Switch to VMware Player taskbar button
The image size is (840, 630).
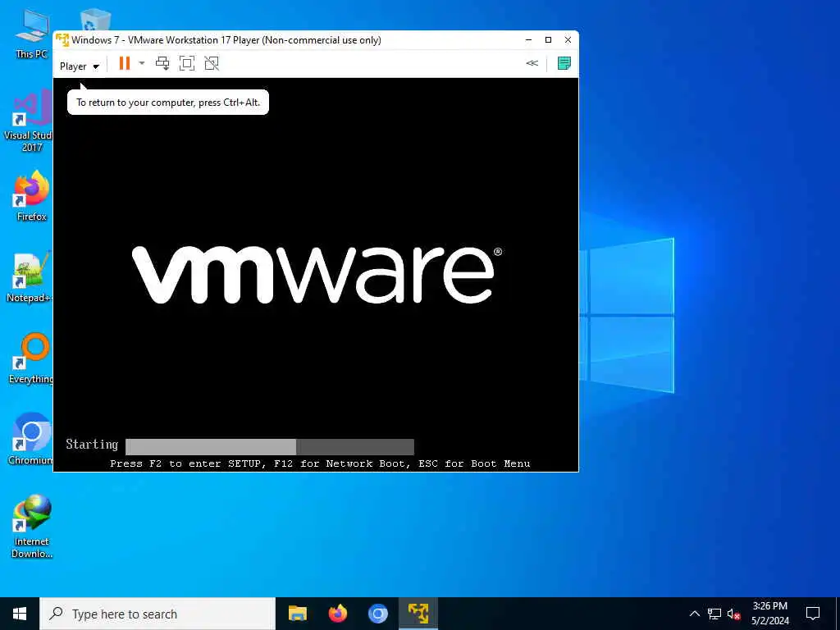[418, 614]
